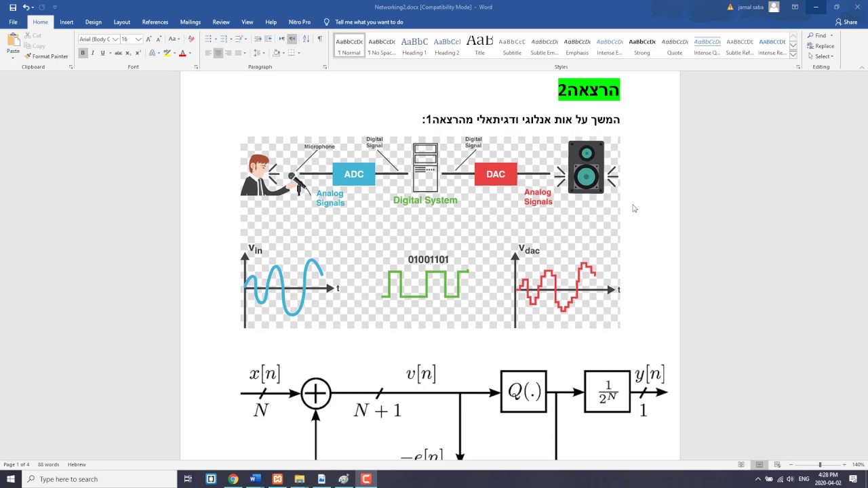This screenshot has width=868, height=488.
Task: Increase font size with Grow Font
Action: click(x=149, y=39)
